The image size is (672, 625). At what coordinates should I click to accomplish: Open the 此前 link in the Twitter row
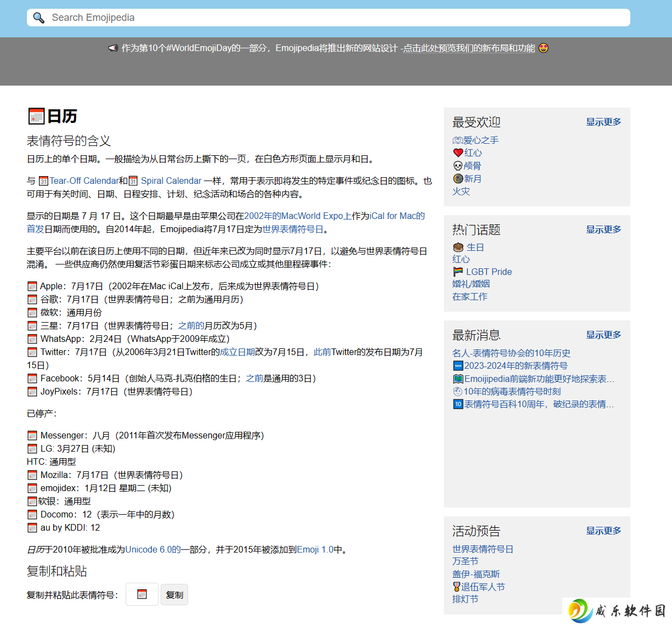(x=323, y=352)
